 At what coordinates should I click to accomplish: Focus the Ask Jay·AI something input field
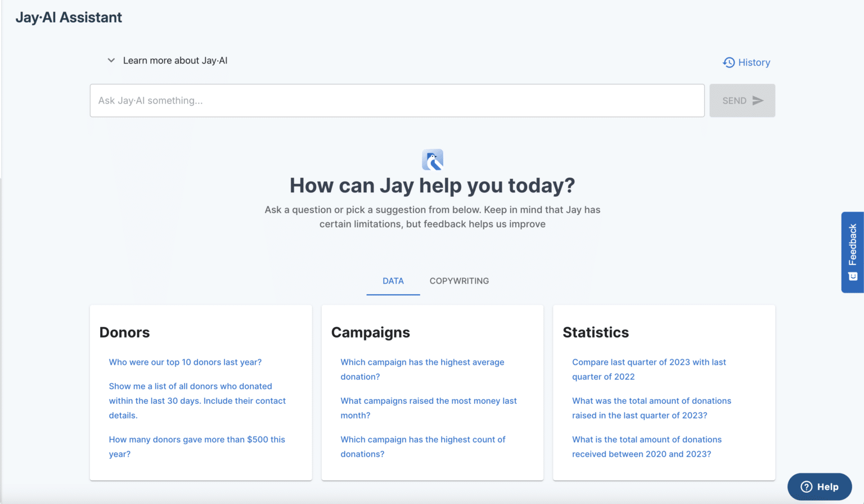[x=397, y=101]
